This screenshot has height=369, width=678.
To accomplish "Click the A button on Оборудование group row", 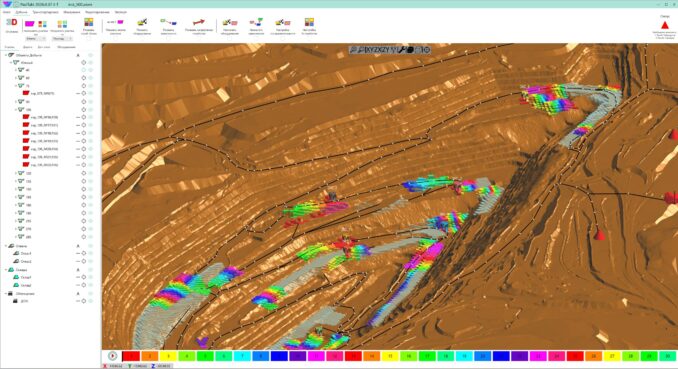I will click(x=78, y=293).
